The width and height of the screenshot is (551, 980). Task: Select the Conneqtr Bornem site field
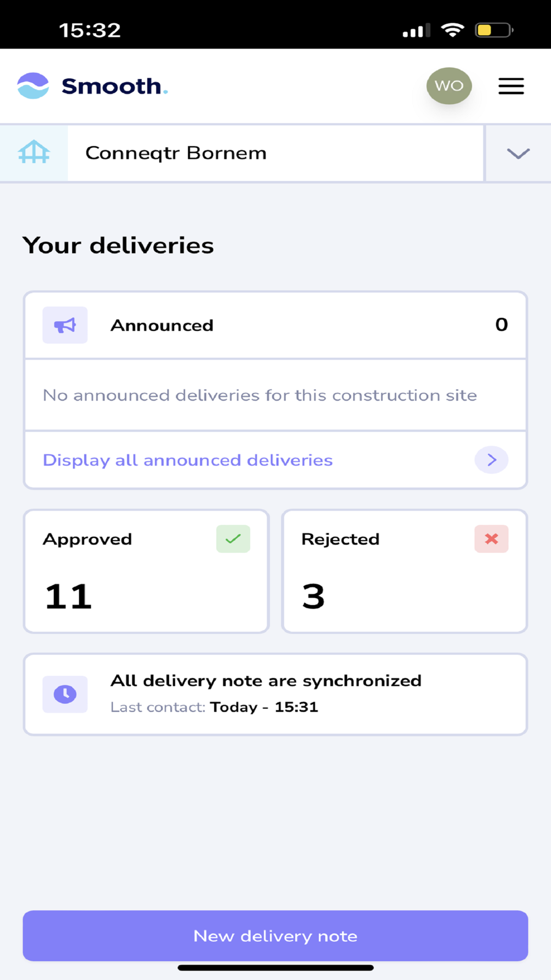(275, 153)
